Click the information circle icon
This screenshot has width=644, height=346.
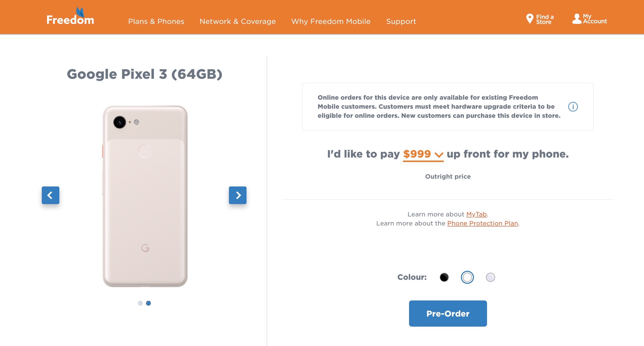tap(573, 106)
